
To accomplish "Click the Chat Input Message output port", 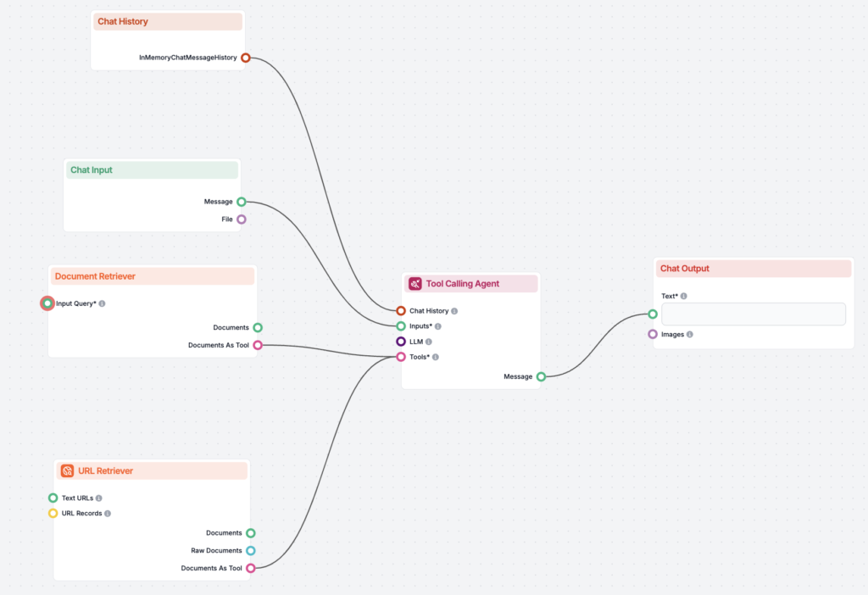I will click(242, 202).
